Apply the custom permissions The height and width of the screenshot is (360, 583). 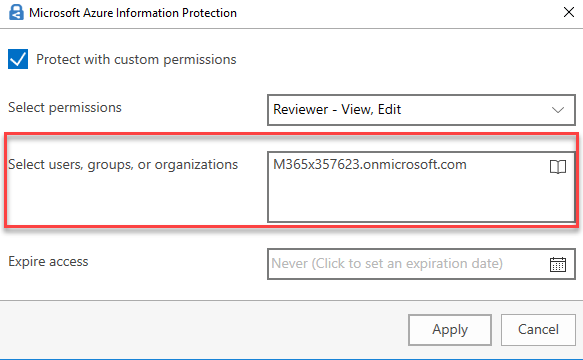coord(450,330)
